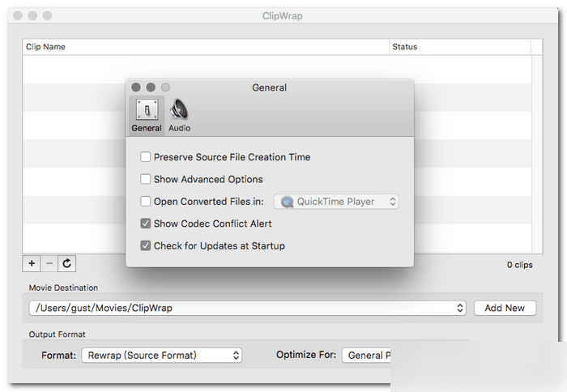Close the General preferences window
567x392 pixels.
pyautogui.click(x=136, y=87)
